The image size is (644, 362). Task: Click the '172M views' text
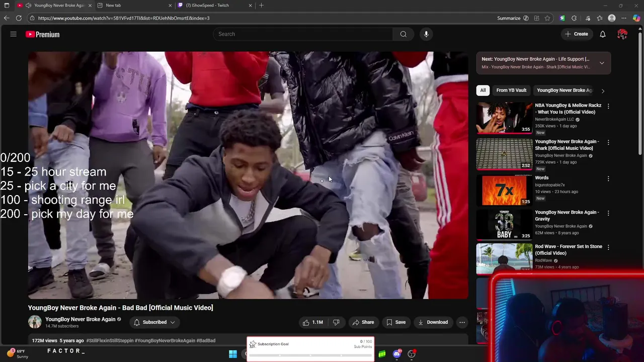(44, 340)
